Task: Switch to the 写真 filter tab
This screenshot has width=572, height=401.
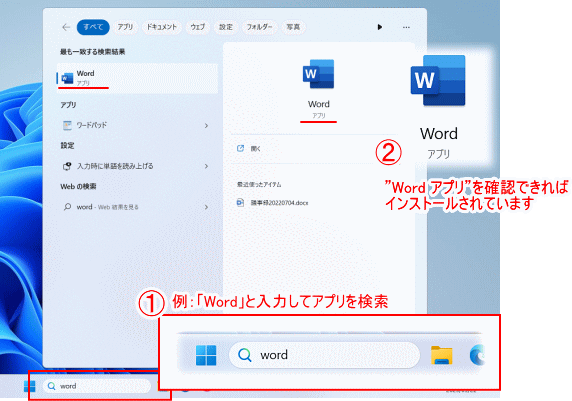Action: coord(293,27)
